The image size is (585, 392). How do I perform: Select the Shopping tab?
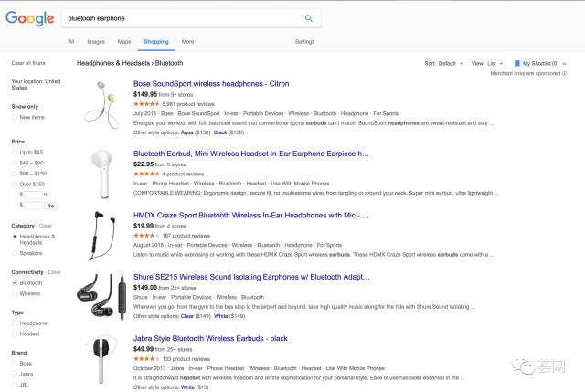click(x=156, y=42)
